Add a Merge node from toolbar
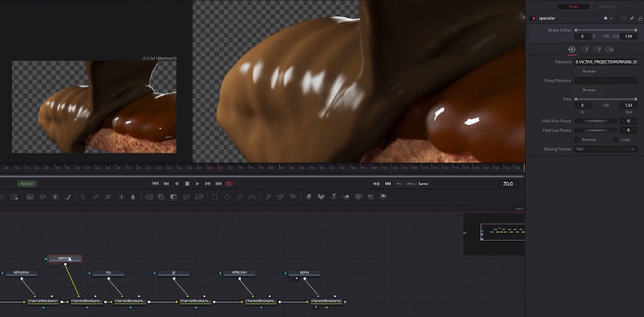This screenshot has height=317, width=644. tap(149, 197)
